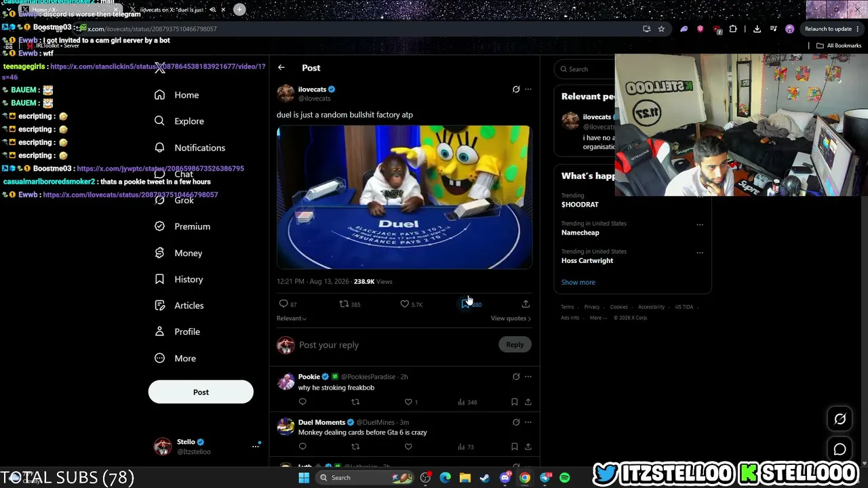Click the grey Reply button
Image resolution: width=868 pixels, height=488 pixels.
[x=515, y=344]
